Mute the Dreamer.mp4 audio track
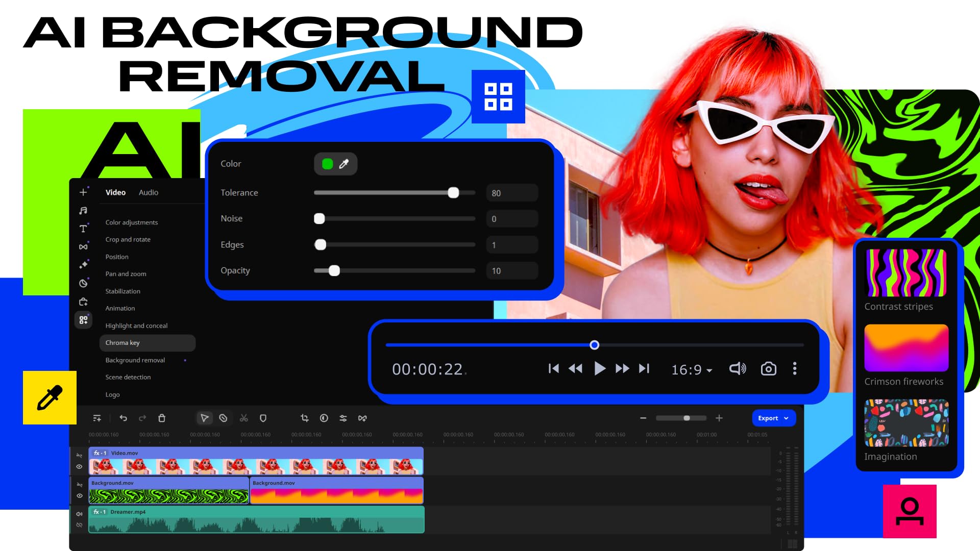980x551 pixels. tap(79, 514)
